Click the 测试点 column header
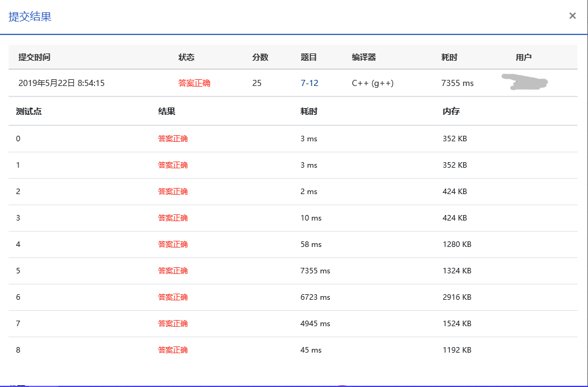 point(28,111)
